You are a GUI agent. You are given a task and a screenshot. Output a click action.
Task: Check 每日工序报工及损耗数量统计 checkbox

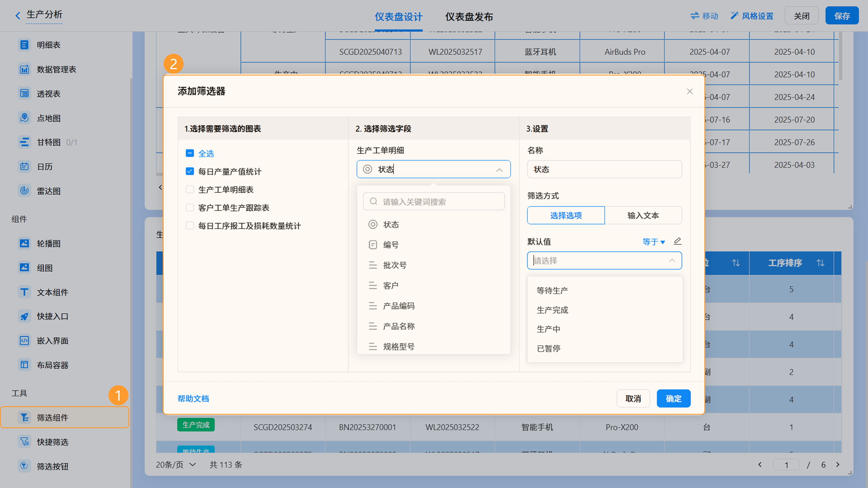[190, 226]
